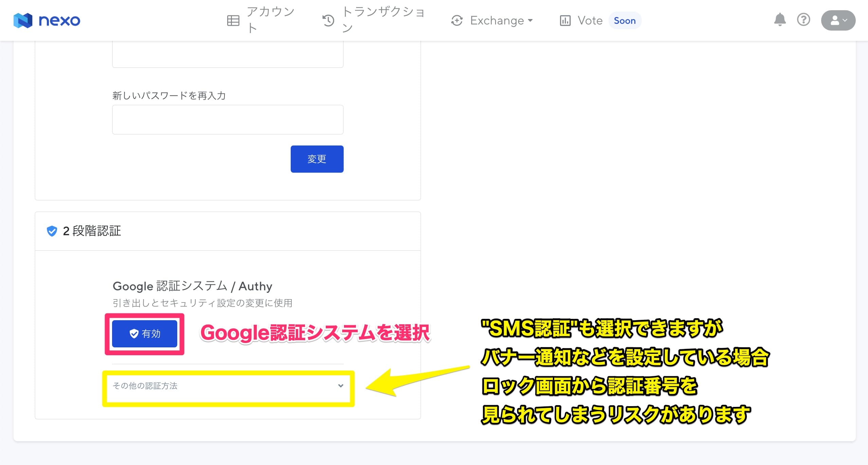Viewport: 868px width, 465px height.
Task: Open the user profile avatar menu
Action: coord(838,20)
